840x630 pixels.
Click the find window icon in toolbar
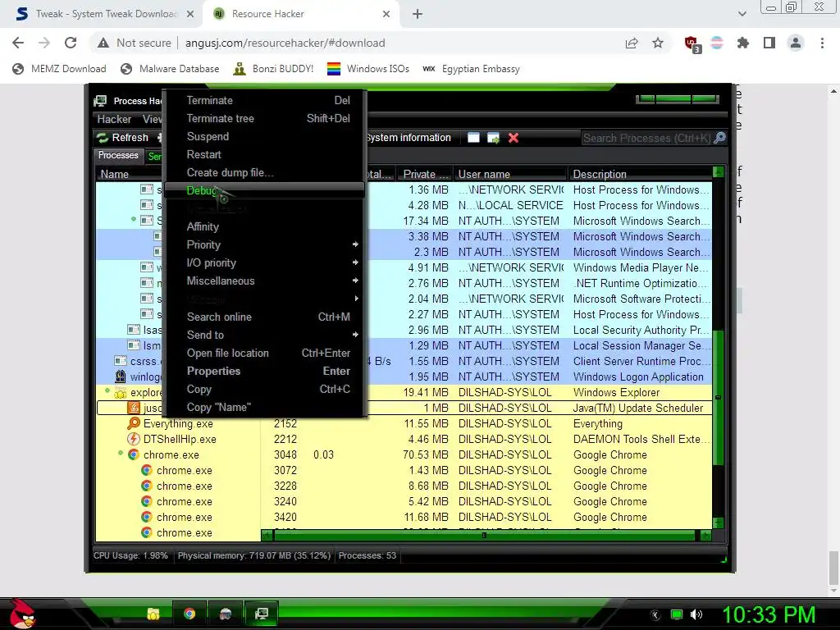pos(473,138)
